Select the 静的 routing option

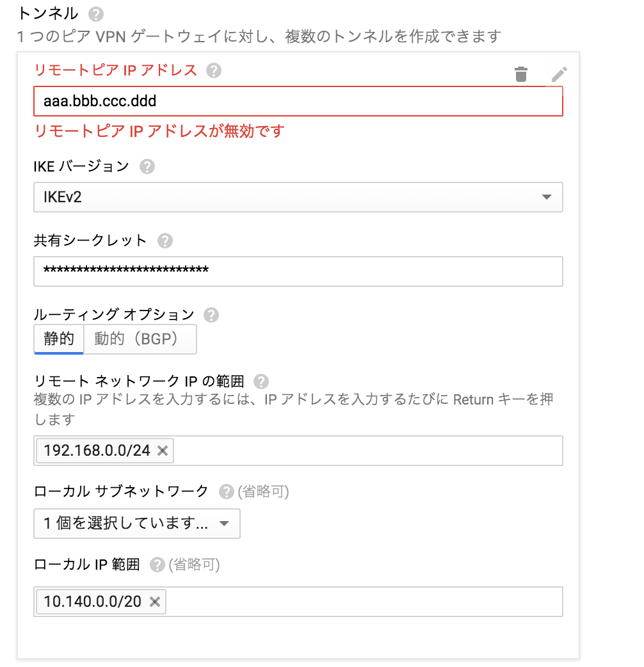coord(59,339)
